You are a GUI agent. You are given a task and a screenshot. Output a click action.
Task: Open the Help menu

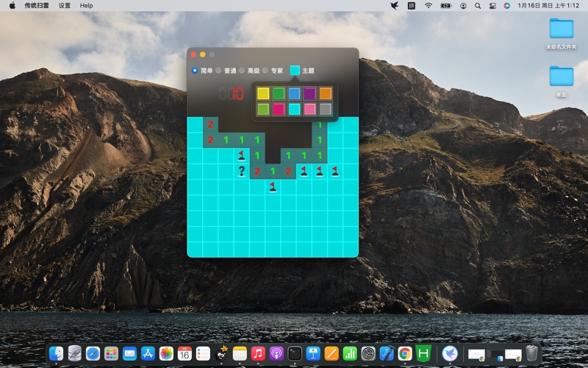[87, 5]
